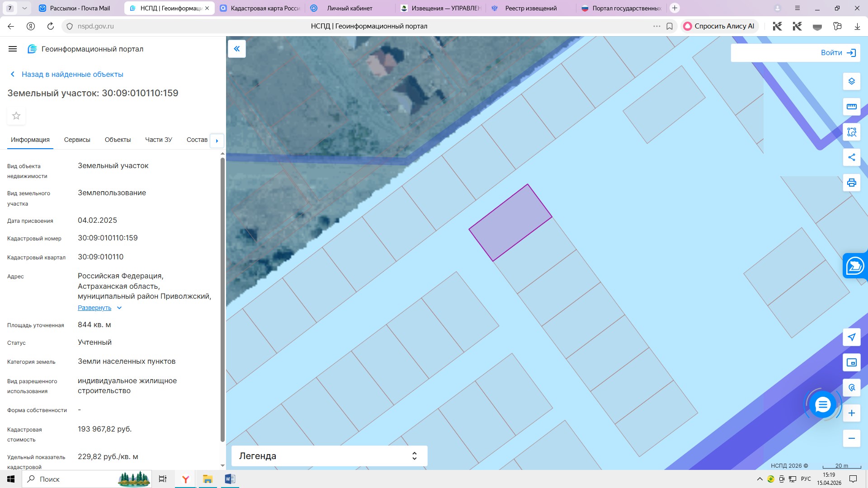868x488 pixels.
Task: Collapse the left information panel
Action: (x=236, y=49)
